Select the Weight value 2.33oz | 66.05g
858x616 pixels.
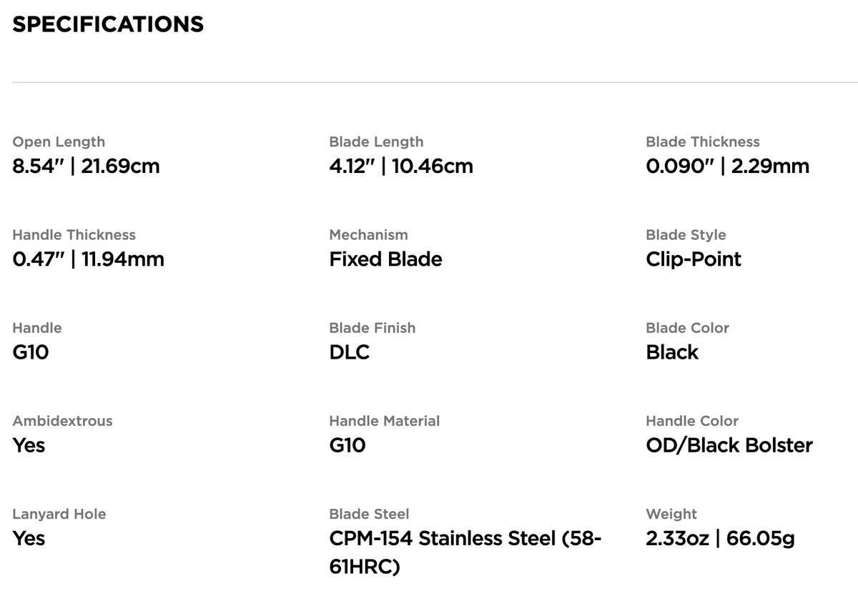point(720,537)
